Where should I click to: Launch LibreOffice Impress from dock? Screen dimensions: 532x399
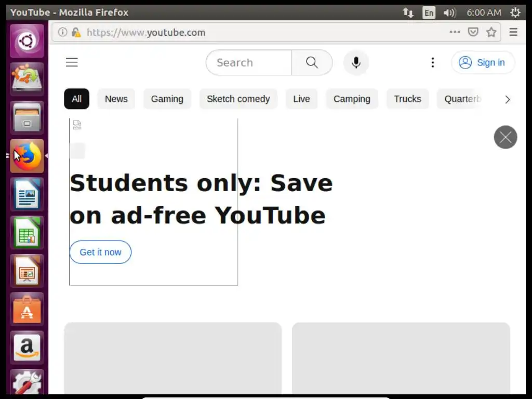(x=27, y=271)
